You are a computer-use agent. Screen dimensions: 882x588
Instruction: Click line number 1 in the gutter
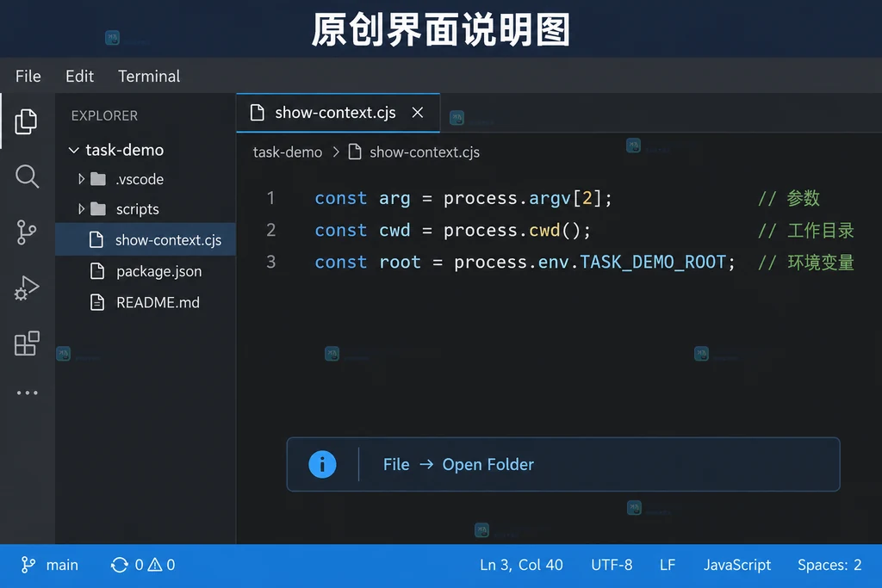pos(271,198)
